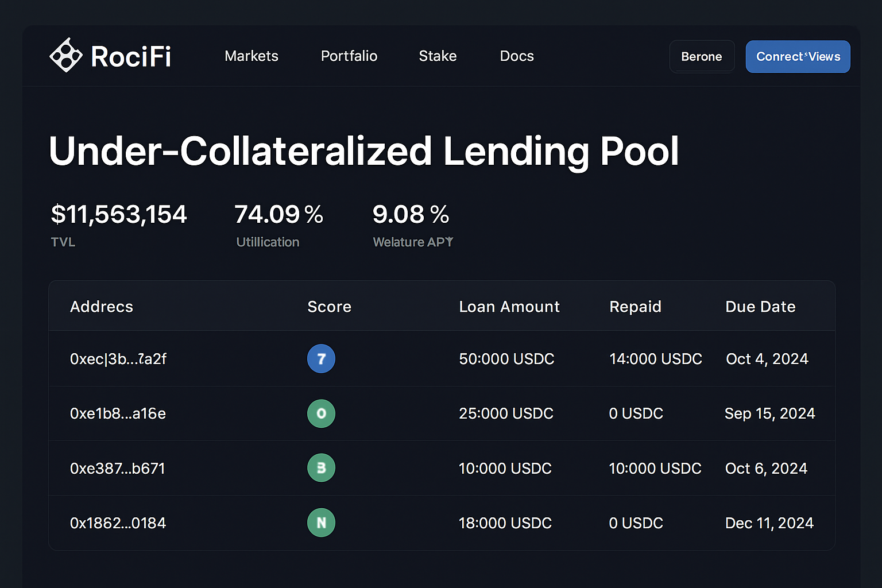Click the TVL value $11,563,154
This screenshot has height=588, width=882.
pyautogui.click(x=118, y=214)
